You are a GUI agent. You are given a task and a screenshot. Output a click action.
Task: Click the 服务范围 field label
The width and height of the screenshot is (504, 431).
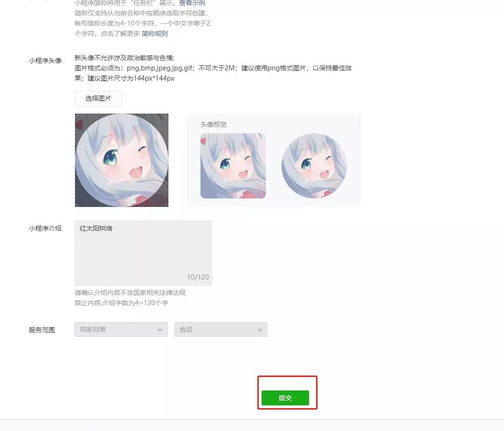pyautogui.click(x=42, y=330)
